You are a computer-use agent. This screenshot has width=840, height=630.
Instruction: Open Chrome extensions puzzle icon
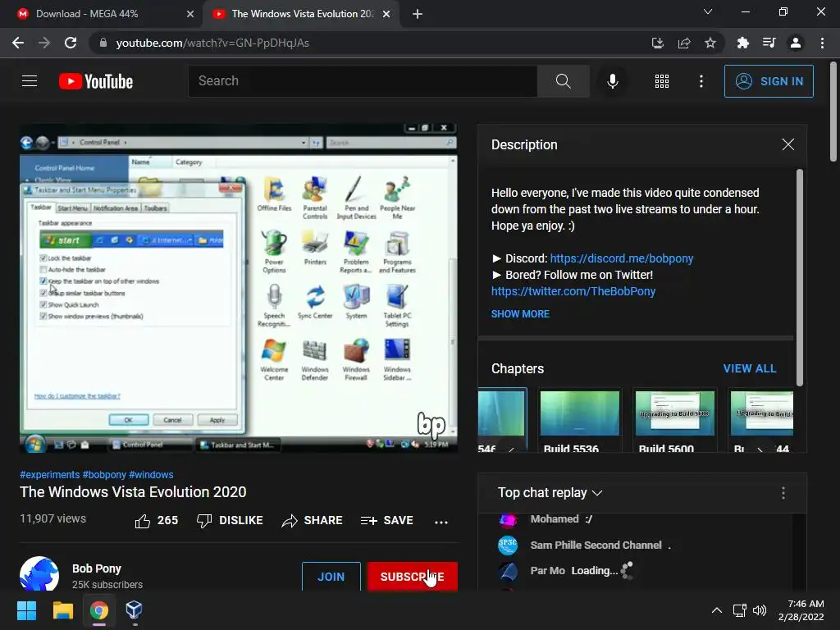(742, 43)
